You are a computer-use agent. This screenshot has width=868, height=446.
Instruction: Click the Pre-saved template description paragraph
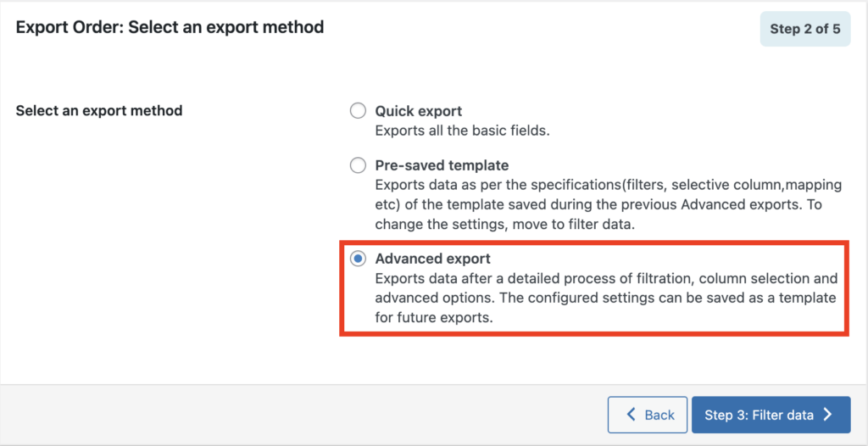[x=609, y=205]
